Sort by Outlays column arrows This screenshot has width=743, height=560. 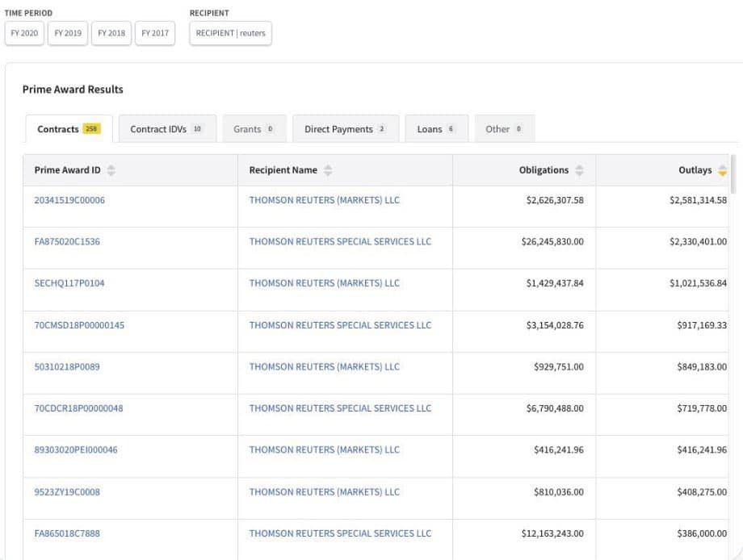click(722, 170)
